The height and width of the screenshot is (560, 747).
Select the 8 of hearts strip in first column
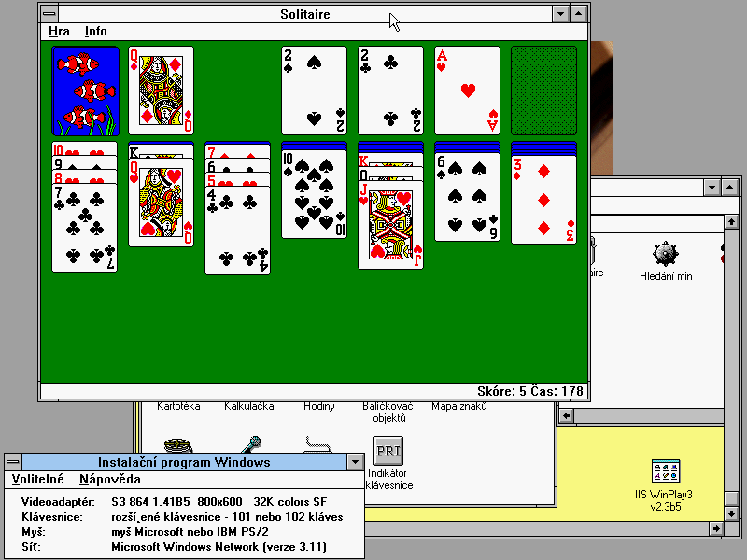coord(84,176)
